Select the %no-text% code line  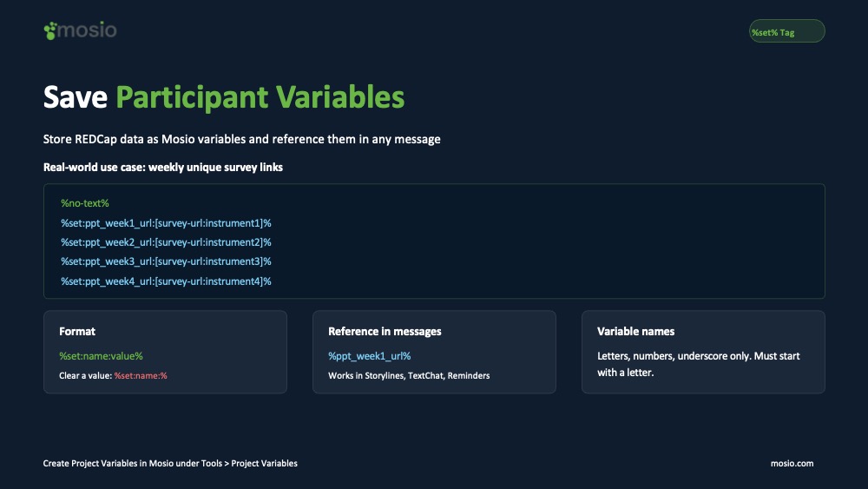(85, 203)
